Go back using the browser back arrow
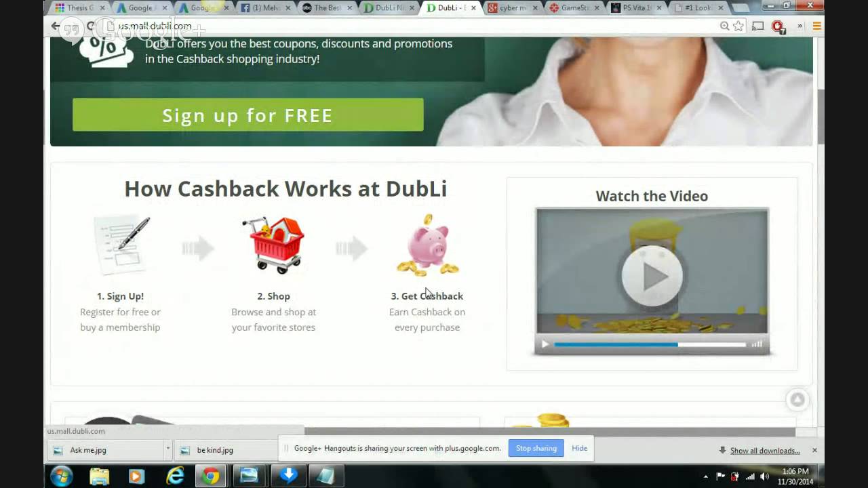Viewport: 868px width, 488px height. pyautogui.click(x=56, y=26)
